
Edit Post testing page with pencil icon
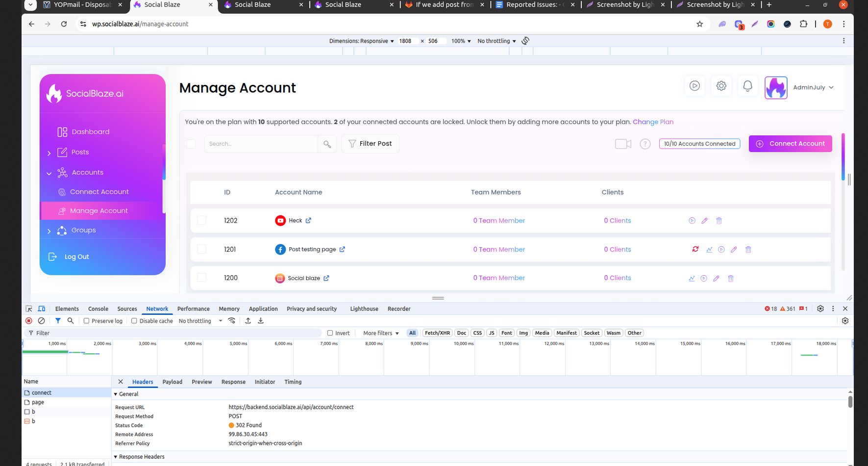click(x=734, y=250)
